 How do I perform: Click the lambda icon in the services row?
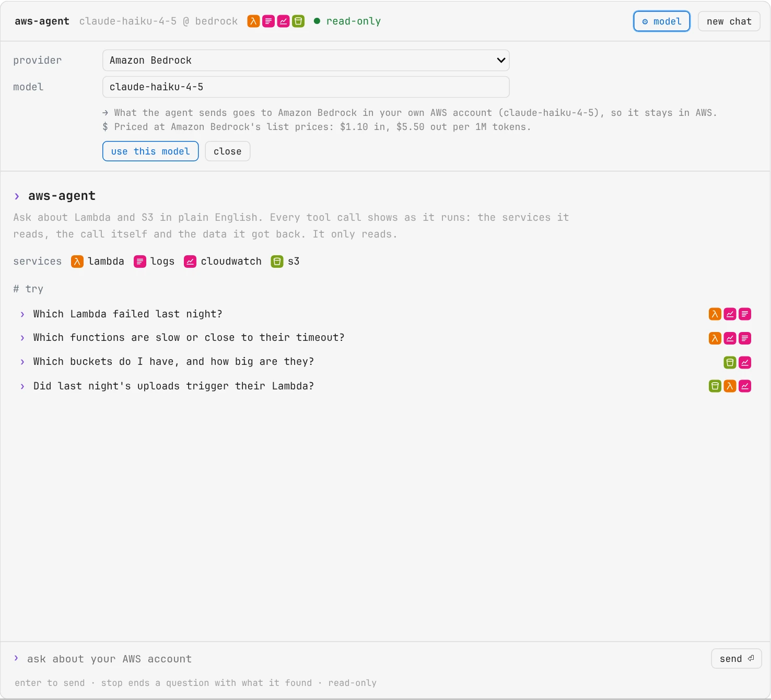77,262
